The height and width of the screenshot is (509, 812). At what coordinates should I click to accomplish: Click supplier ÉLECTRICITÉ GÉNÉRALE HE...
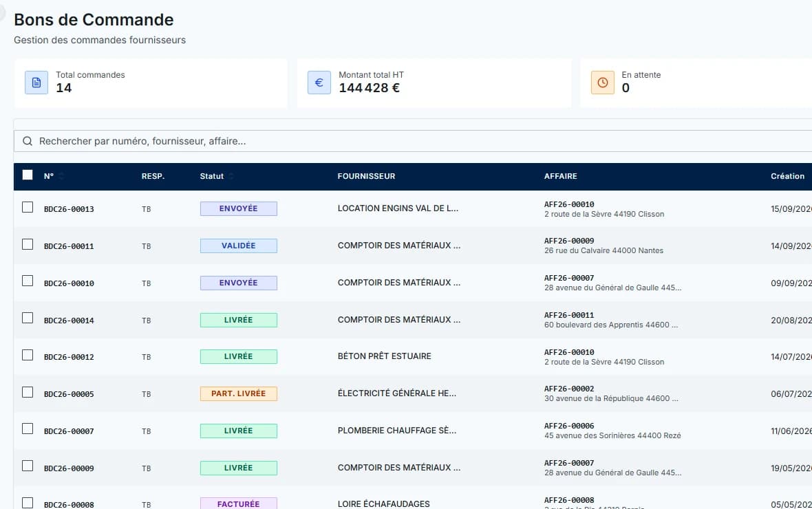point(396,393)
